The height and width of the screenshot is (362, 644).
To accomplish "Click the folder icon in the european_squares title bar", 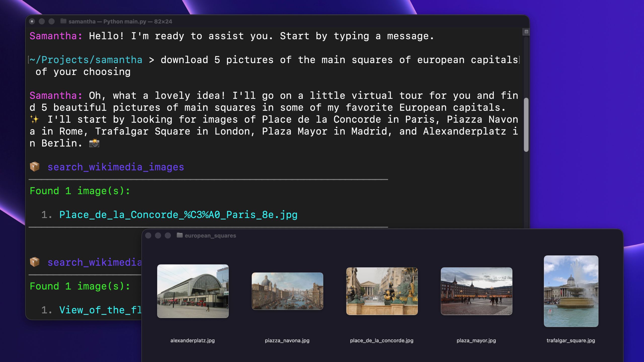I will pyautogui.click(x=179, y=236).
